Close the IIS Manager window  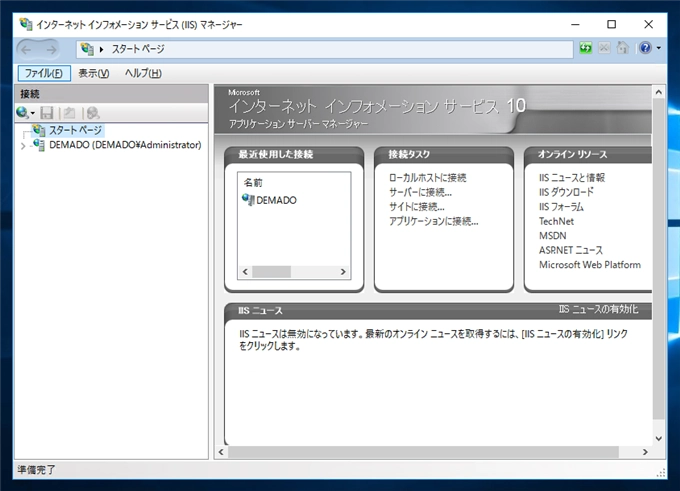648,25
